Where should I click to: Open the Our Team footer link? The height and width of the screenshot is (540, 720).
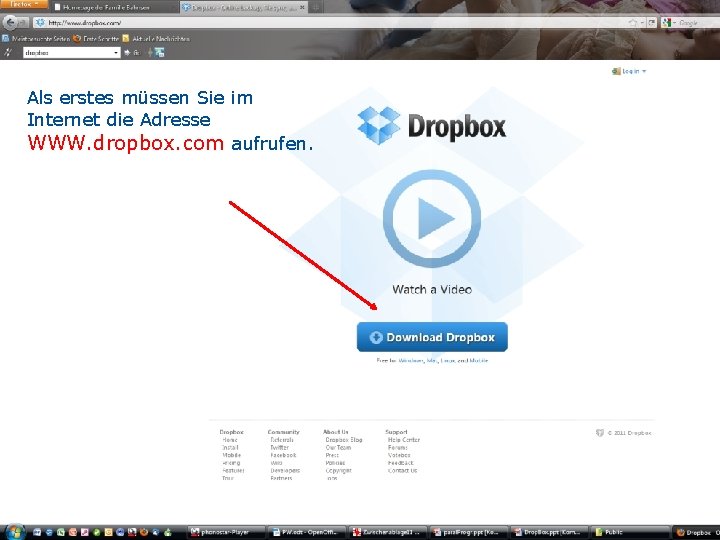[338, 447]
